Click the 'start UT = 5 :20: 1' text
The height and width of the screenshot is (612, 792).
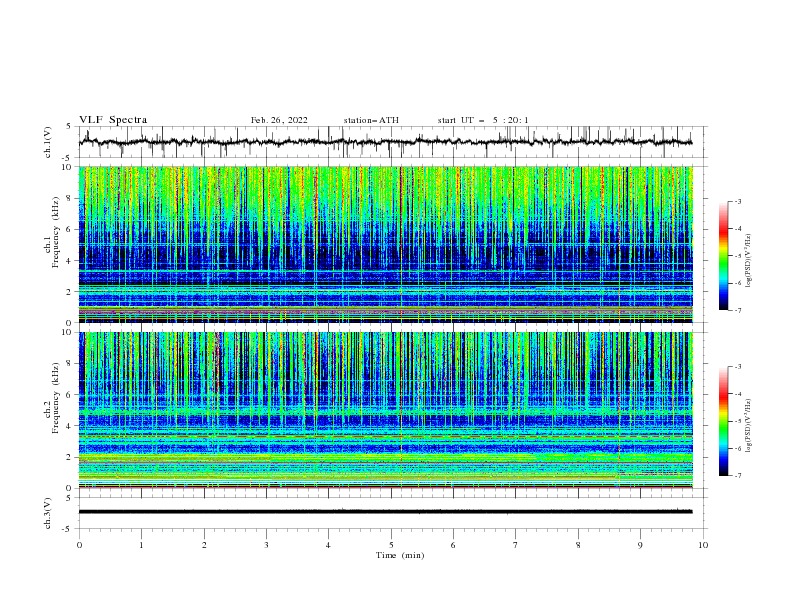point(483,120)
